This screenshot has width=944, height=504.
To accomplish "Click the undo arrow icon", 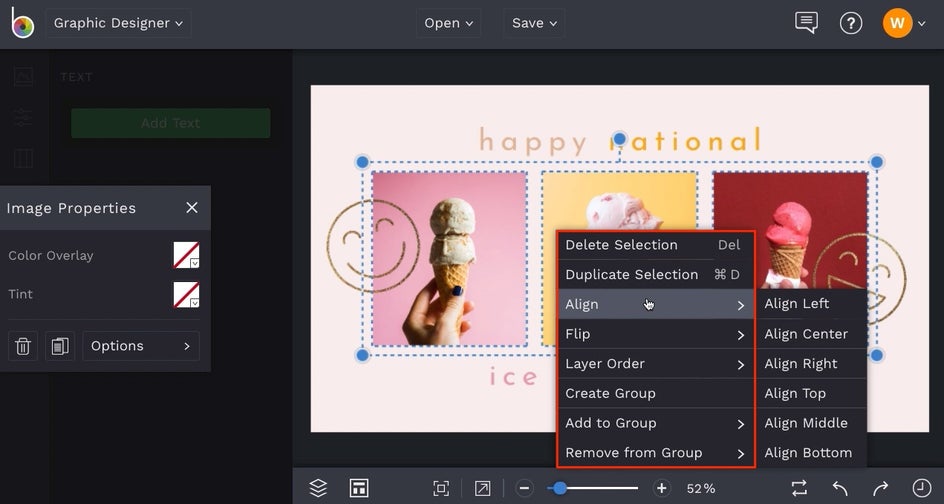I will pyautogui.click(x=840, y=488).
